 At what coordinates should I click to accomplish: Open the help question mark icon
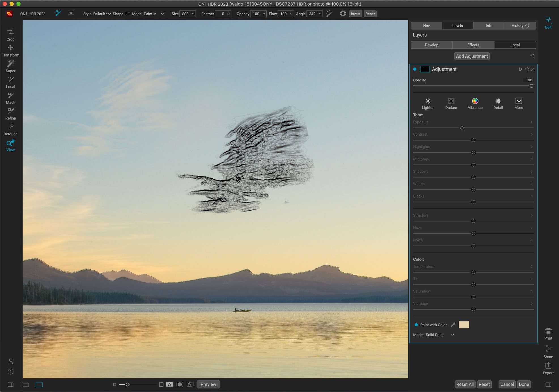[x=11, y=372]
